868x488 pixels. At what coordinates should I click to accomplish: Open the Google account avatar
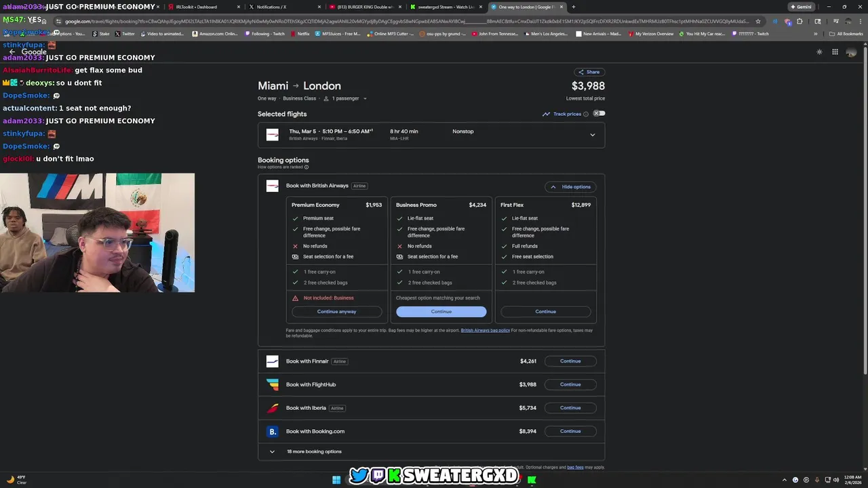pyautogui.click(x=851, y=52)
